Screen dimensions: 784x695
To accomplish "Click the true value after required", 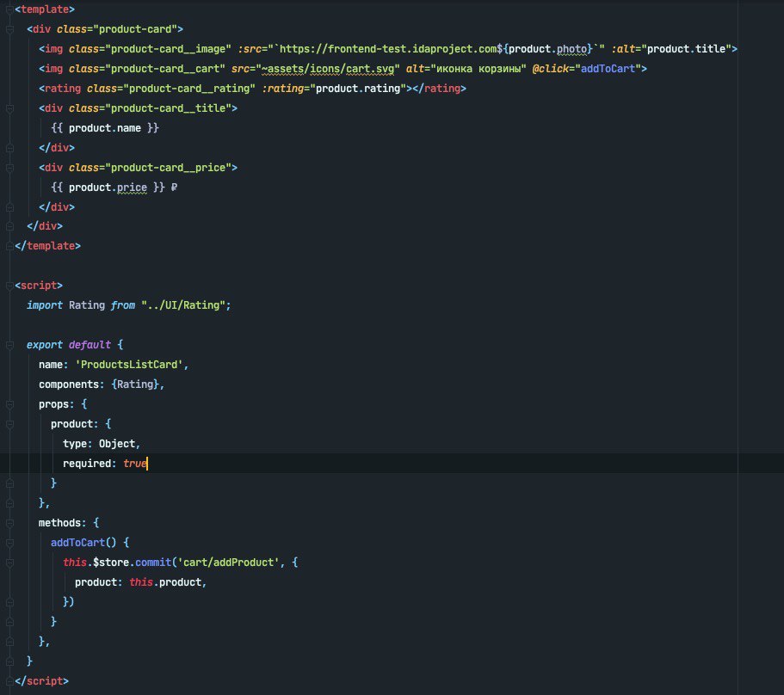I will [x=135, y=464].
